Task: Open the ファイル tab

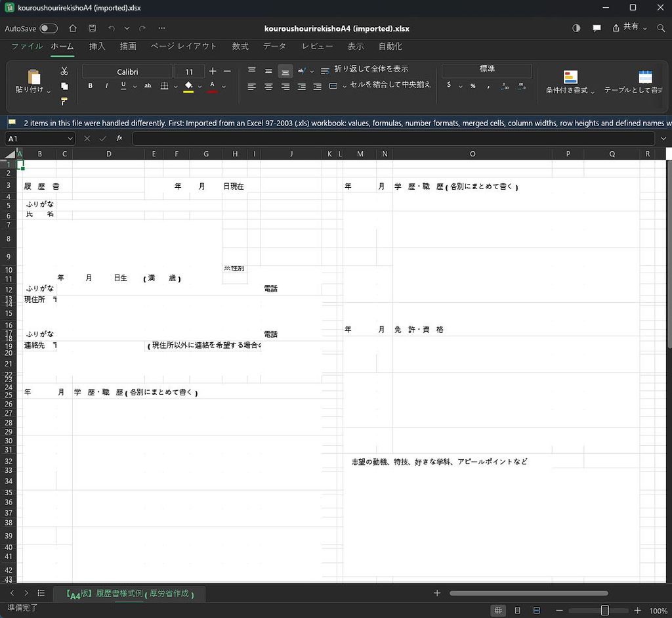Action: (27, 47)
